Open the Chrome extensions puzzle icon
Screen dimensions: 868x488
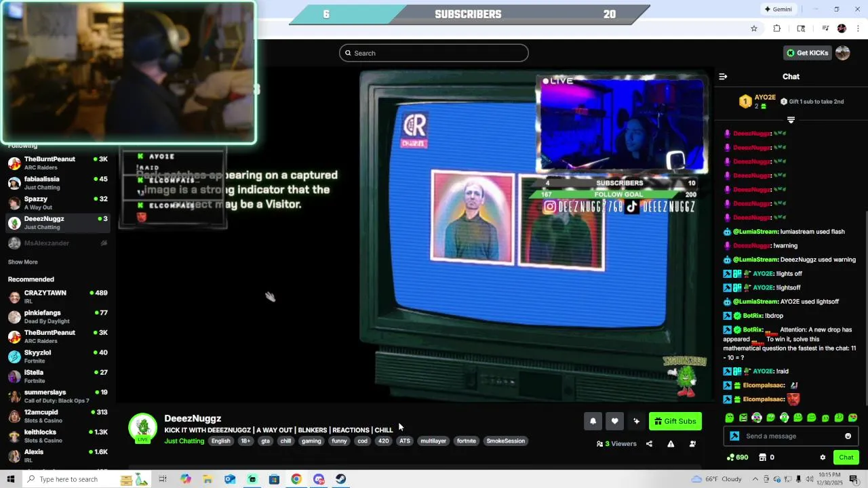click(777, 28)
